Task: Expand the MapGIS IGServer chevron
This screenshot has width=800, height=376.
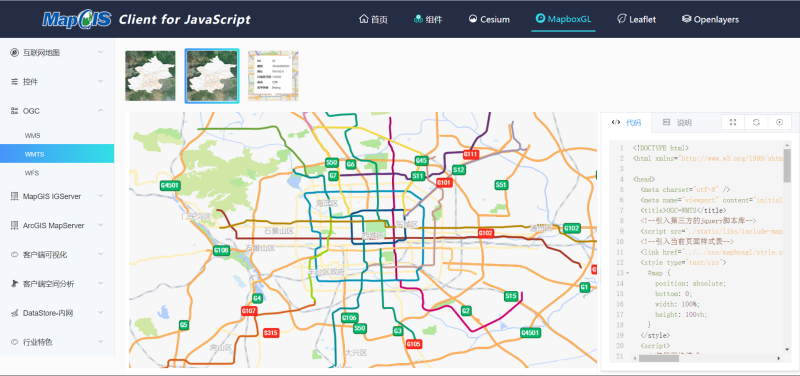Action: click(101, 196)
